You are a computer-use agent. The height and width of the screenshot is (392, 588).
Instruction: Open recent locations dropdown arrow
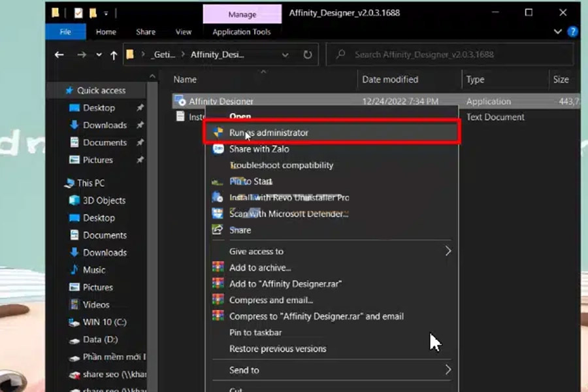[x=99, y=55]
